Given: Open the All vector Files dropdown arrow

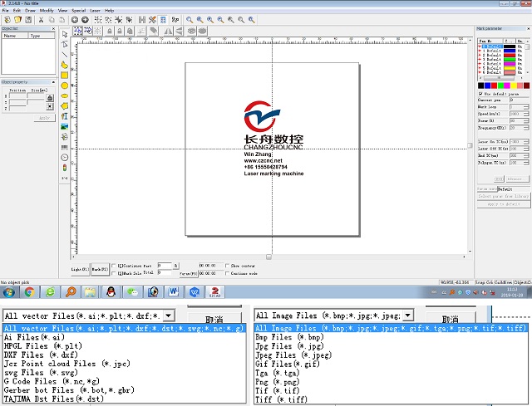Looking at the screenshot, I should tap(169, 316).
